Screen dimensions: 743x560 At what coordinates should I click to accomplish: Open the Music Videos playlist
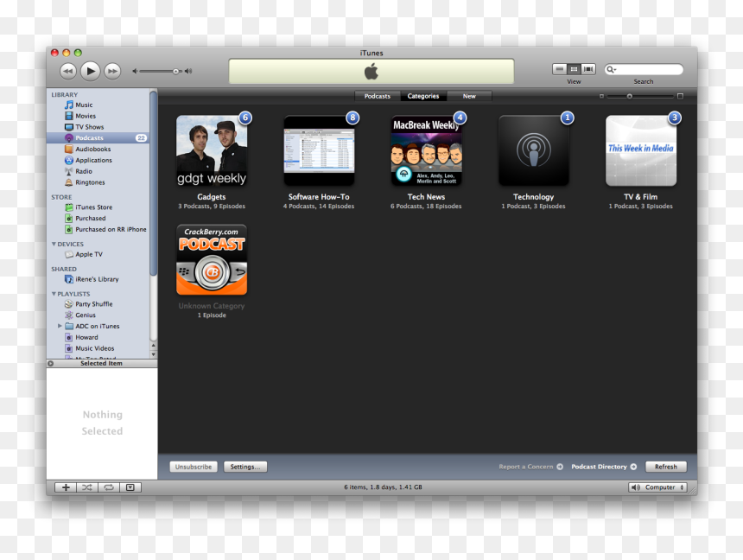click(x=95, y=348)
